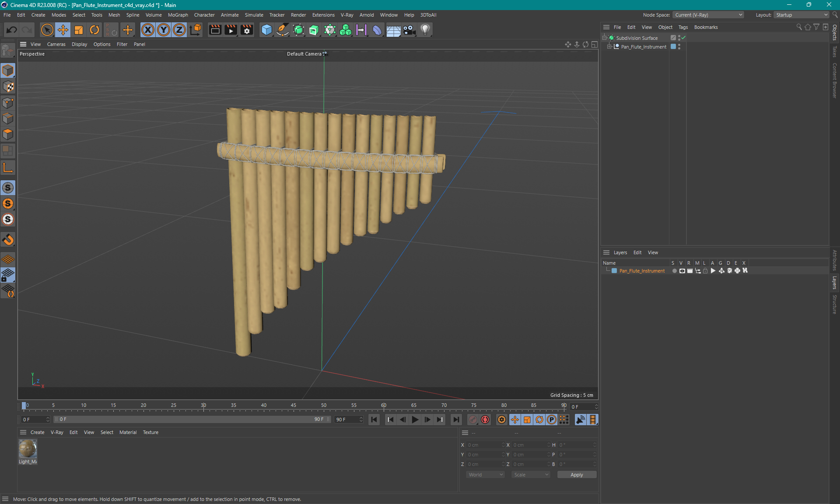
Task: Select the Rotate tool
Action: [x=94, y=30]
